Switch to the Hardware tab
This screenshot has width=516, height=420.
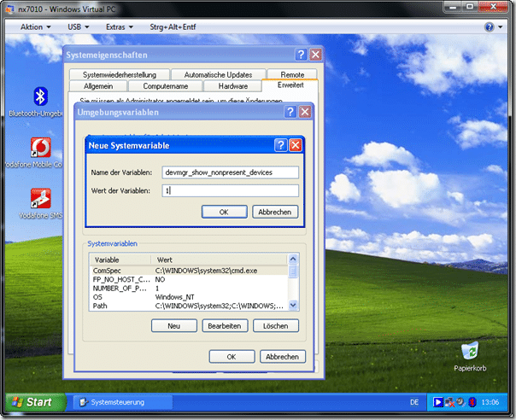tap(233, 86)
